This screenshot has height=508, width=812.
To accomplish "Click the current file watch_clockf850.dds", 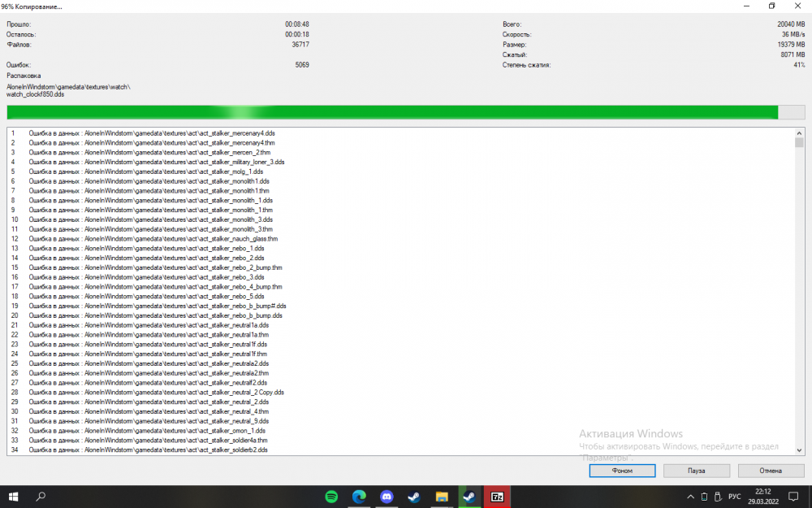I will pos(35,94).
